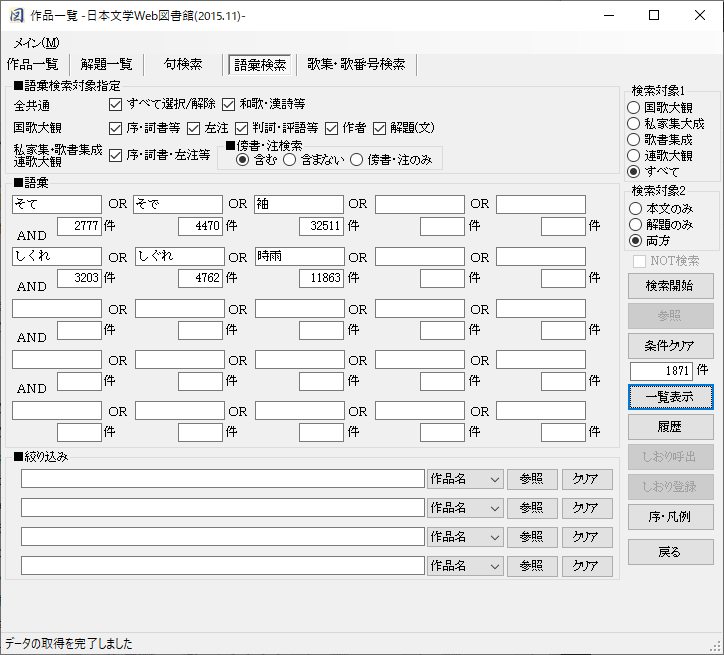Click 参照 button in second 絞り込み row

[x=532, y=508]
